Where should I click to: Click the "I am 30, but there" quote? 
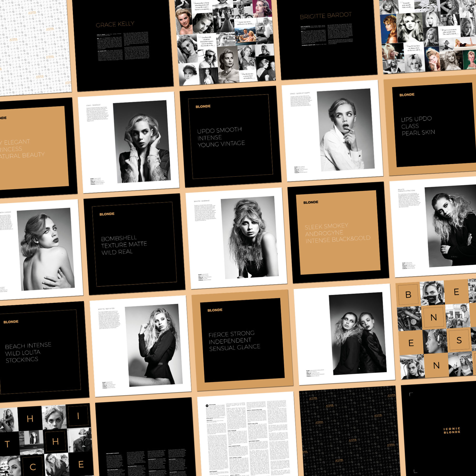click(x=413, y=48)
